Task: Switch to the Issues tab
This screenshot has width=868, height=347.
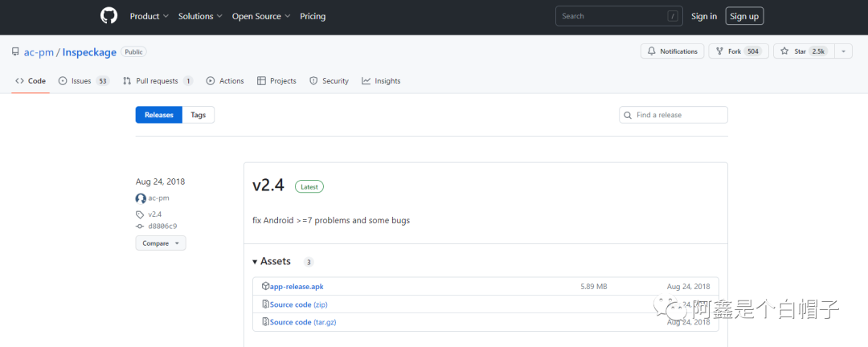Action: 84,81
